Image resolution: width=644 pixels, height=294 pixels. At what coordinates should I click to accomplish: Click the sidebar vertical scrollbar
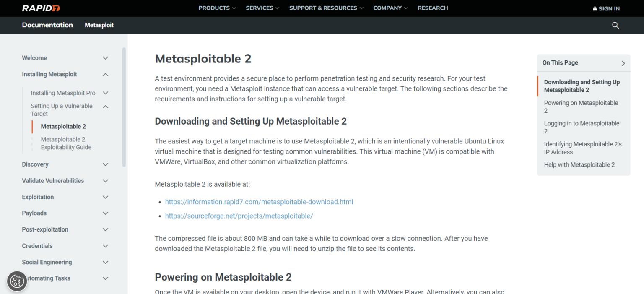click(x=124, y=107)
